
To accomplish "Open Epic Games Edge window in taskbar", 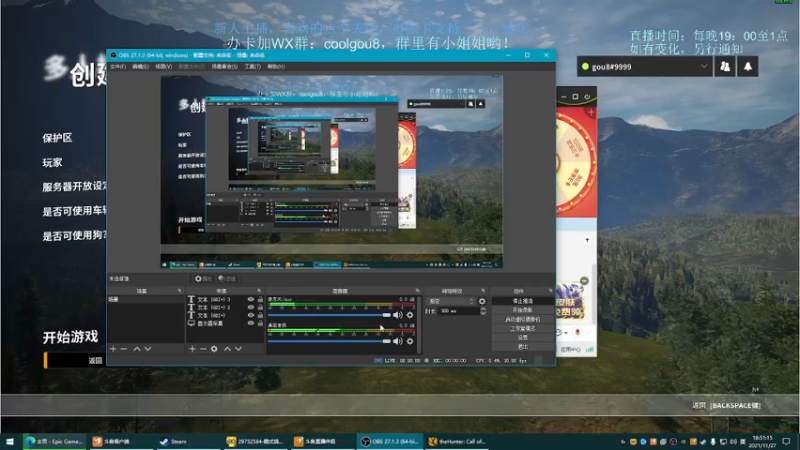I will [54, 441].
